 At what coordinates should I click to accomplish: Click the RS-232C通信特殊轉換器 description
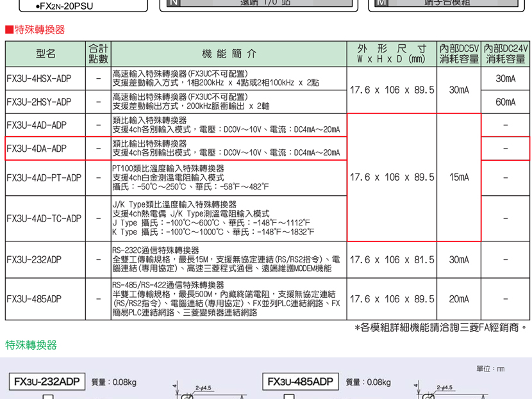point(226,259)
